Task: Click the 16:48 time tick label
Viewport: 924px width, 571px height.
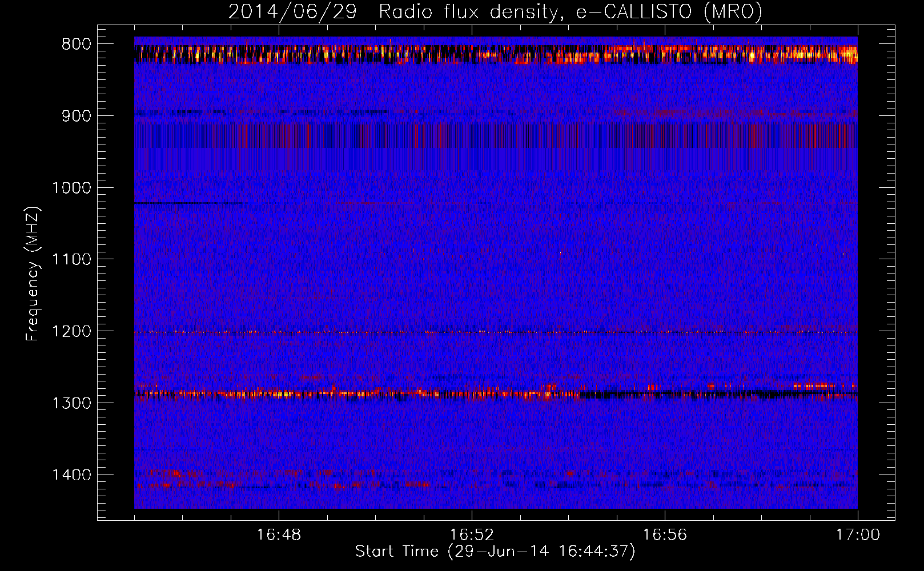Action: [x=279, y=535]
